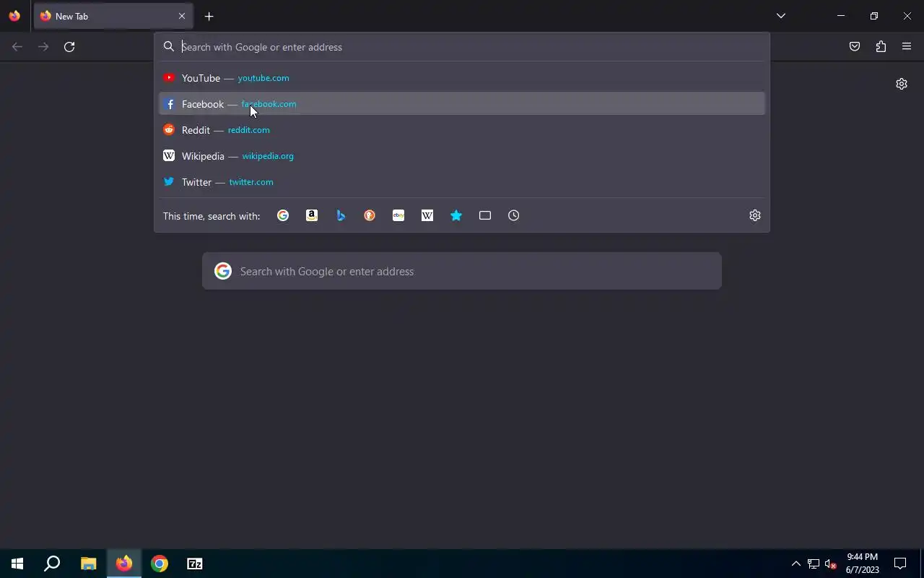Launch Chrome from taskbar
Image resolution: width=924 pixels, height=578 pixels.
click(x=160, y=564)
